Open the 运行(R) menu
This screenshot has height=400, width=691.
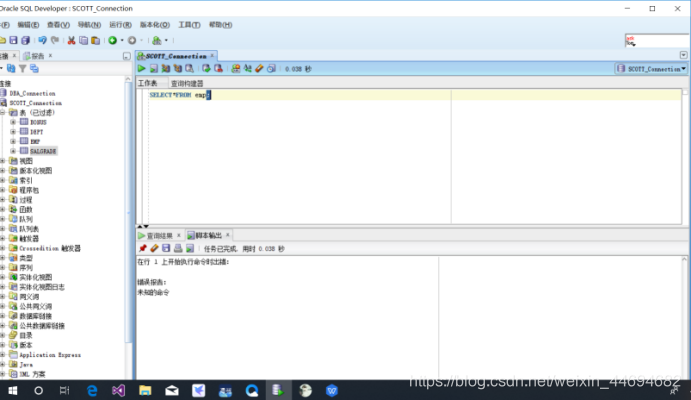[x=120, y=25]
